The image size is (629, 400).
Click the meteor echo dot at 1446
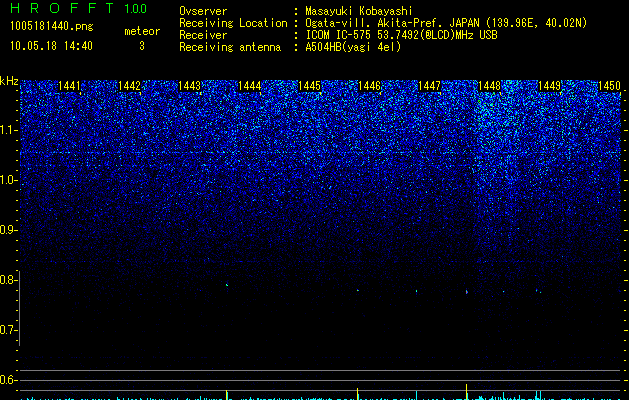point(357,290)
